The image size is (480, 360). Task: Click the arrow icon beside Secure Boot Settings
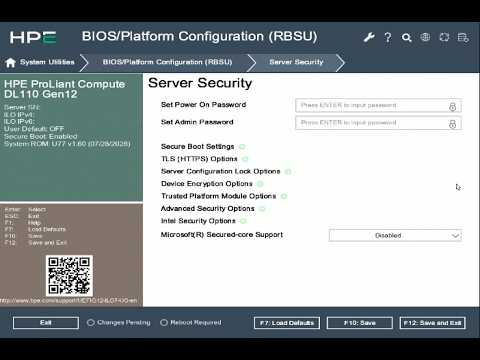(242, 147)
